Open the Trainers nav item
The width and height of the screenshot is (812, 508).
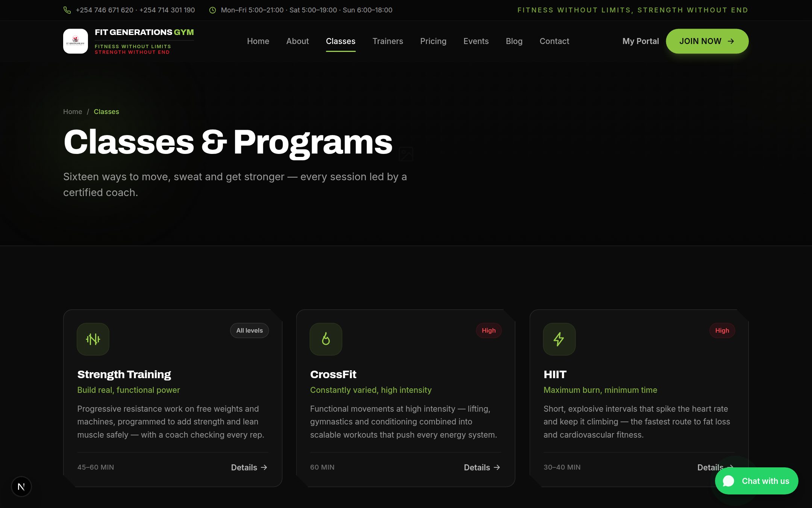(x=388, y=41)
